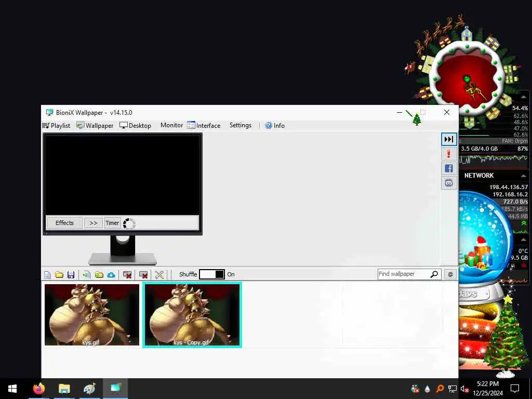Open the Settings menu
This screenshot has width=532, height=399.
(241, 125)
